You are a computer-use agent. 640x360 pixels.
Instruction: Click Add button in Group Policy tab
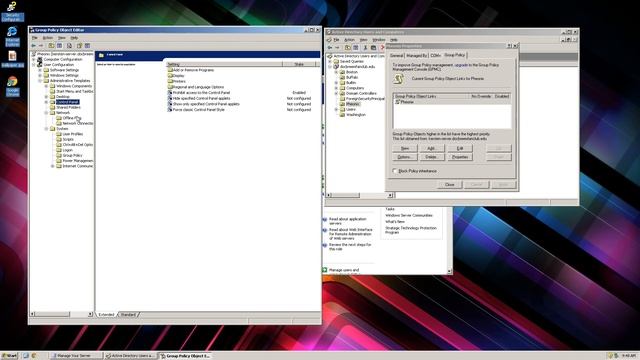click(431, 149)
